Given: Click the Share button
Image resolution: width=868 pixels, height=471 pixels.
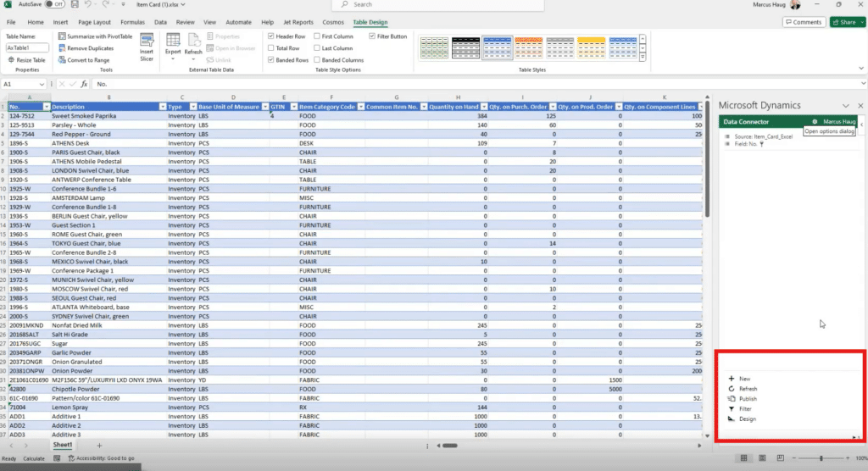Looking at the screenshot, I should (x=847, y=22).
